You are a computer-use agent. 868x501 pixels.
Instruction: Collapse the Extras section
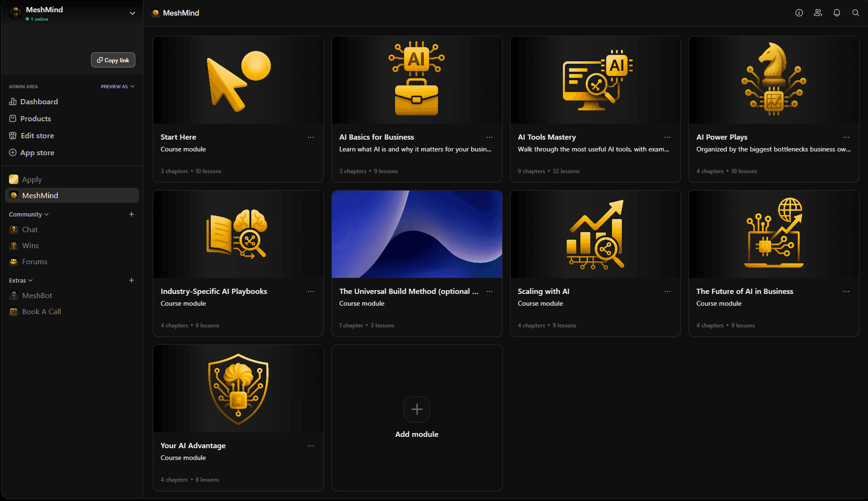click(21, 280)
